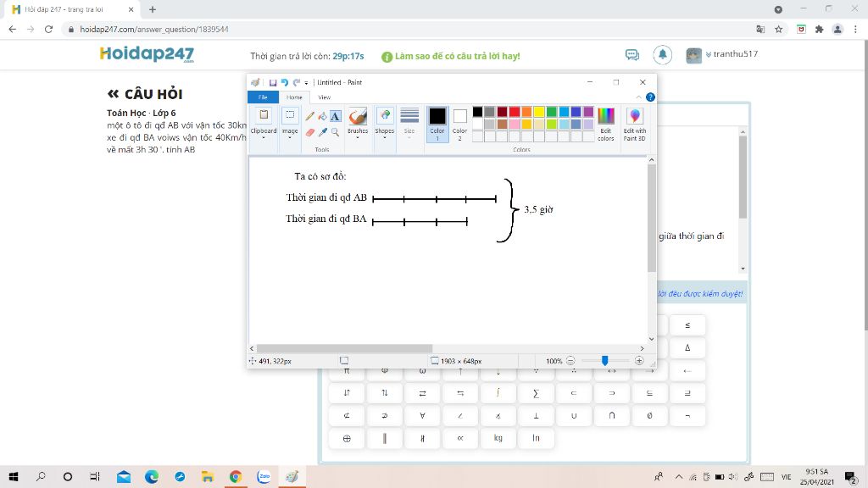Open Zalo from the taskbar

[264, 476]
